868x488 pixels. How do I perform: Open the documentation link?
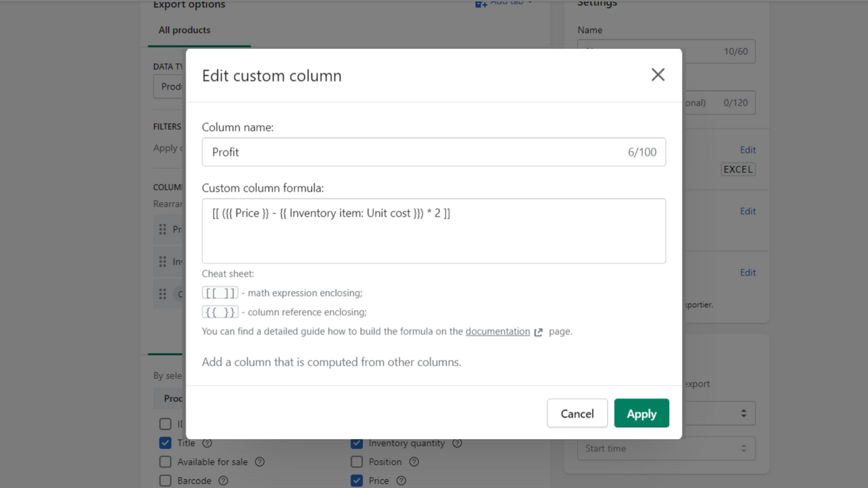coord(498,331)
